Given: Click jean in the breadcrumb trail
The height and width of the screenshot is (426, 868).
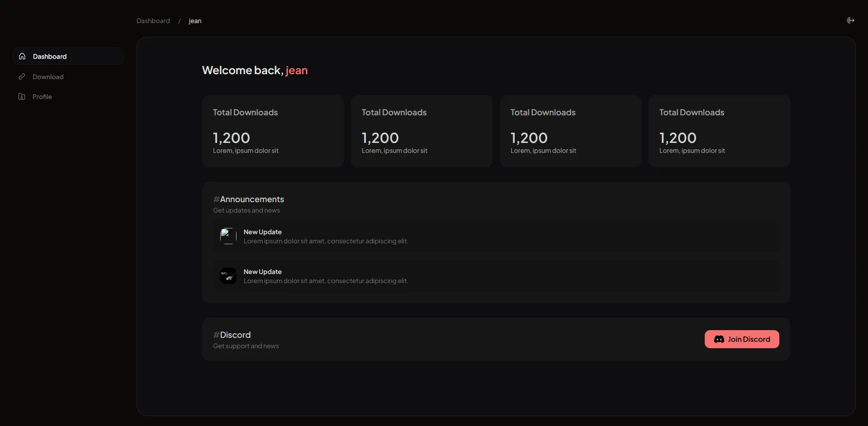Looking at the screenshot, I should tap(195, 21).
